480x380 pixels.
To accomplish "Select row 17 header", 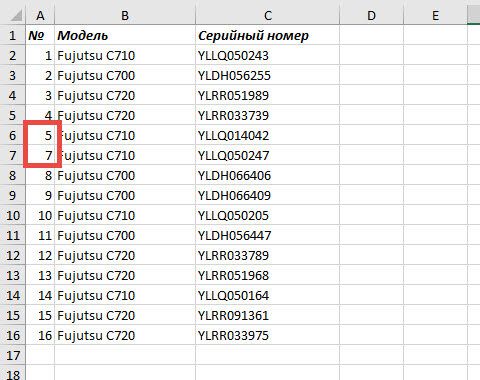I will click(x=13, y=355).
